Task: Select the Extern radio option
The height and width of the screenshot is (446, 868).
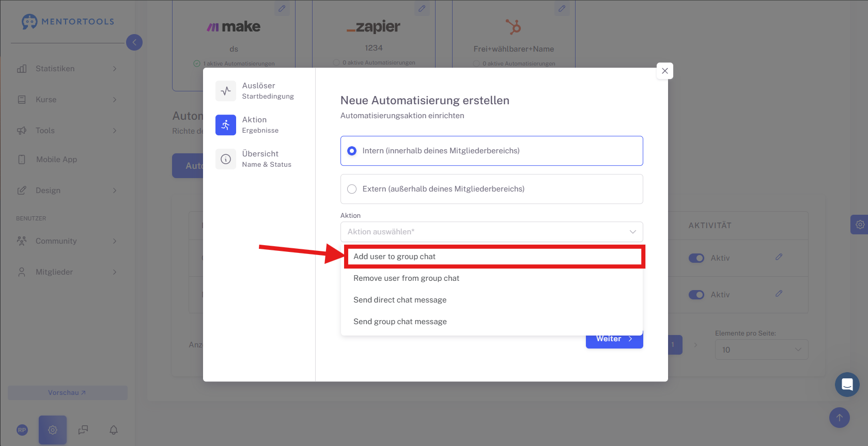Action: 352,189
